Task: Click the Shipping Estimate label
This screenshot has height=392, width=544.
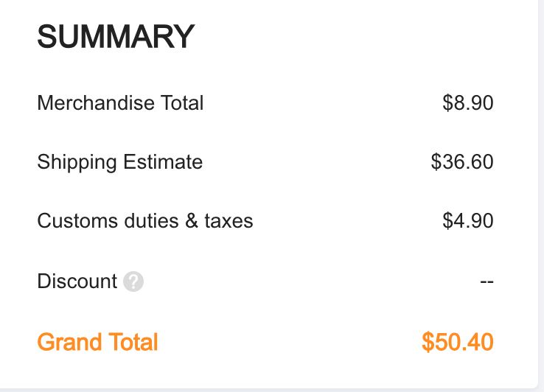Action: (x=119, y=162)
